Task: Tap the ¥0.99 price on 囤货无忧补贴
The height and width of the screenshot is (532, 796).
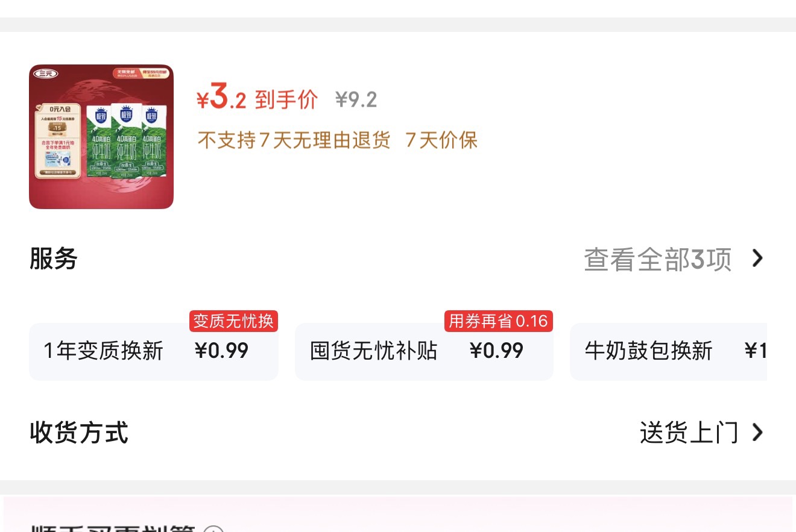Action: (496, 351)
